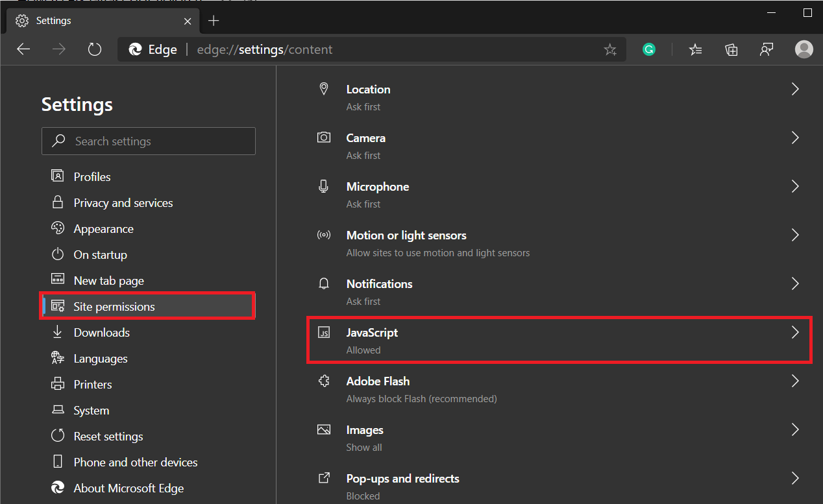Viewport: 823px width, 504px height.
Task: Click the Grammarly extension icon
Action: pyautogui.click(x=649, y=49)
